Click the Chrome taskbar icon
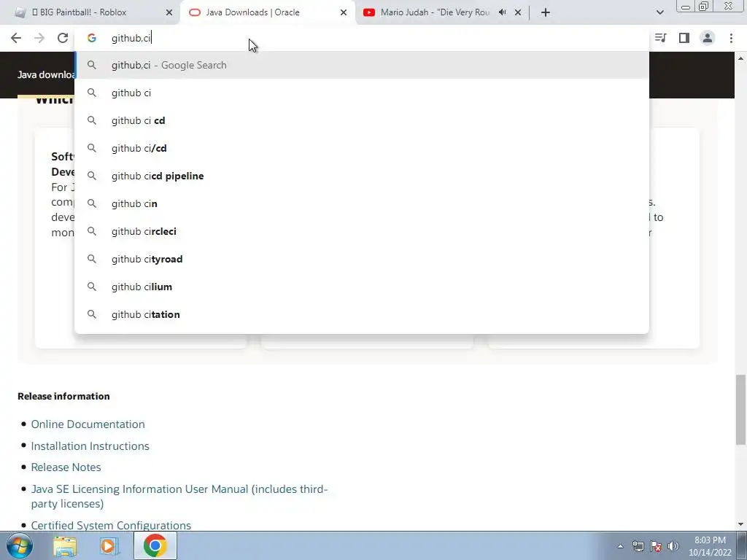 click(155, 545)
